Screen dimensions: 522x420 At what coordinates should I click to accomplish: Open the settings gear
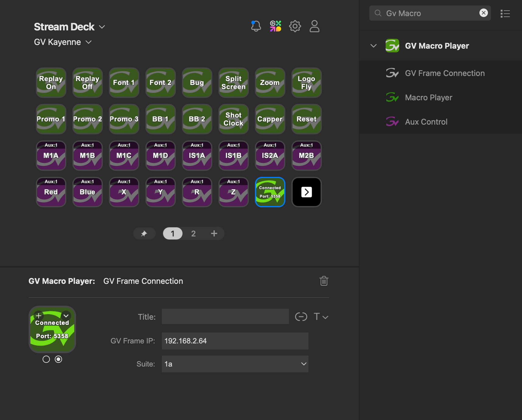point(295,26)
